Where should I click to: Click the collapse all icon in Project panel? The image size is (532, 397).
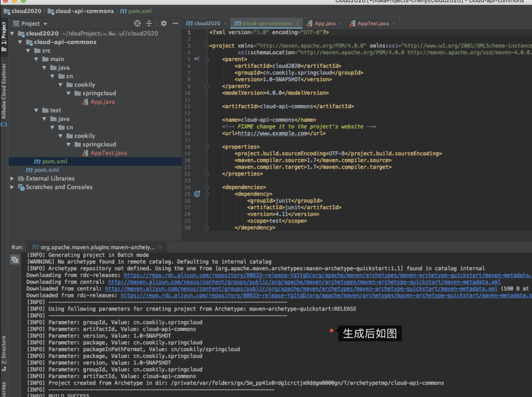click(149, 24)
